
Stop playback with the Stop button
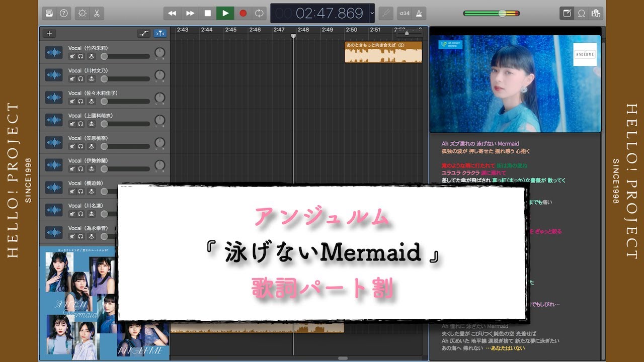click(207, 13)
